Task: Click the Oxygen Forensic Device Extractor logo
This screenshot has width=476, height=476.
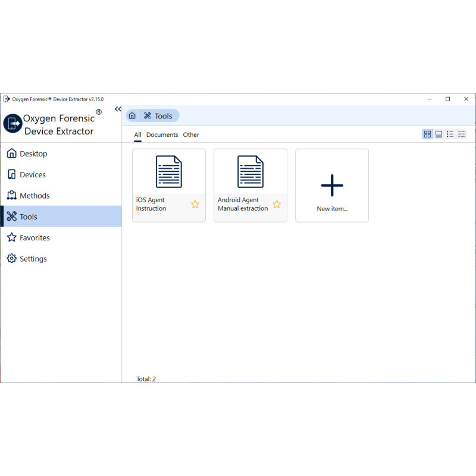Action: tap(12, 124)
